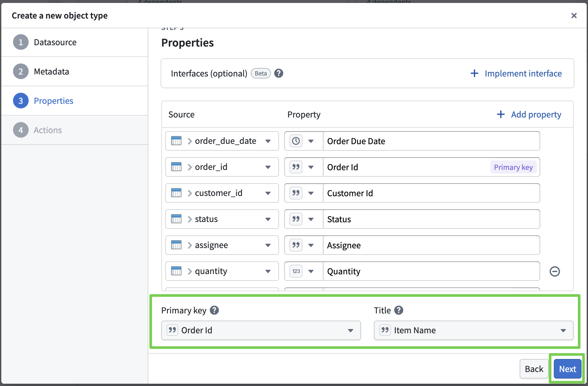
Task: Click help icon next to Interfaces (optional)
Action: 278,73
